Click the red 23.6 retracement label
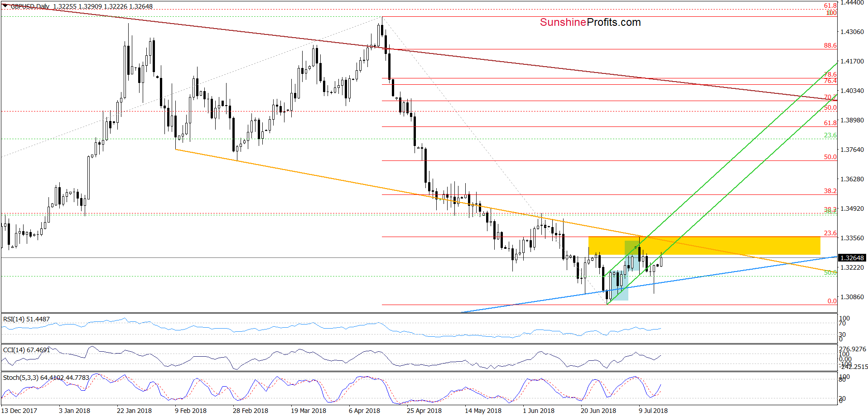868x417 pixels. tap(830, 233)
